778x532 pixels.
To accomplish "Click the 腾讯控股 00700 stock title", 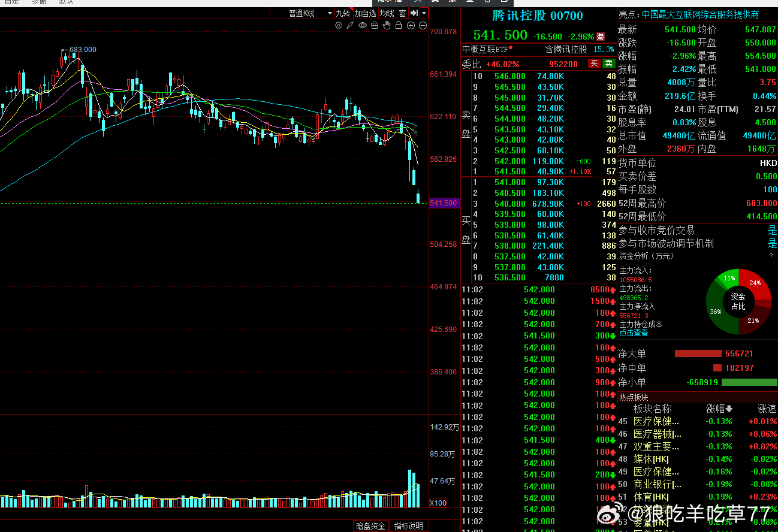I will tap(538, 16).
